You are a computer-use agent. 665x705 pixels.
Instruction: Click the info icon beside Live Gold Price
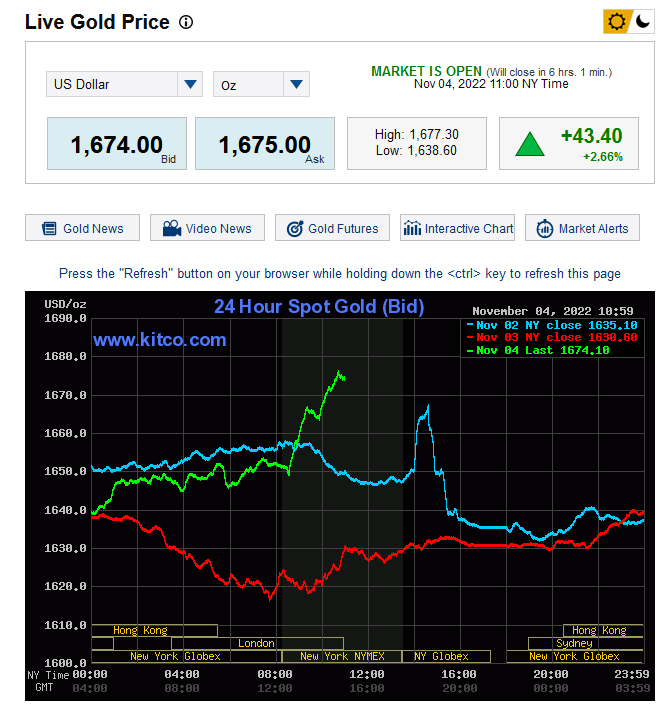pos(186,22)
